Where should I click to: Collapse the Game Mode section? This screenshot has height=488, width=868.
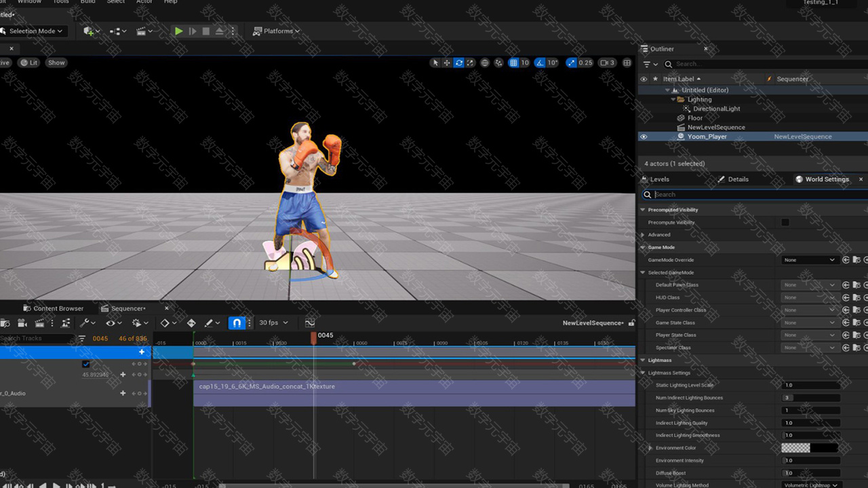coord(644,247)
